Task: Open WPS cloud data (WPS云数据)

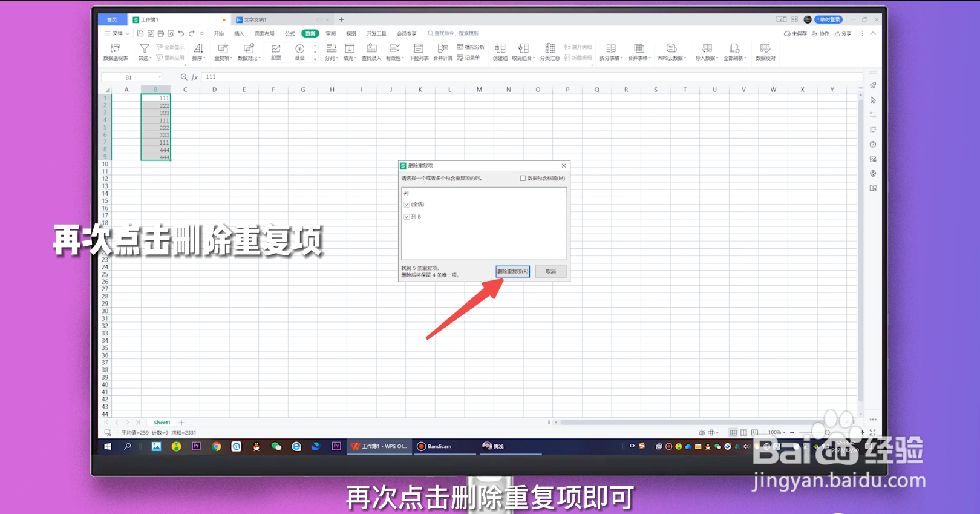Action: [x=671, y=52]
